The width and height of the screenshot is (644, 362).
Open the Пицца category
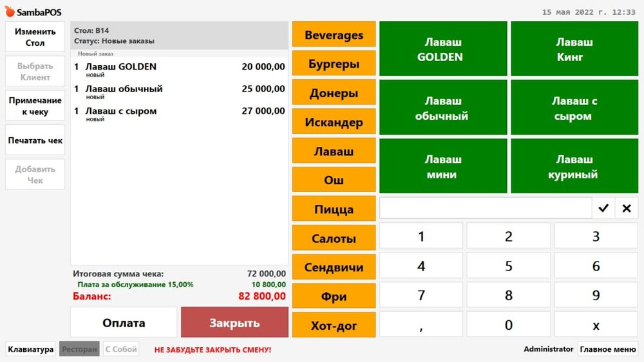(334, 209)
